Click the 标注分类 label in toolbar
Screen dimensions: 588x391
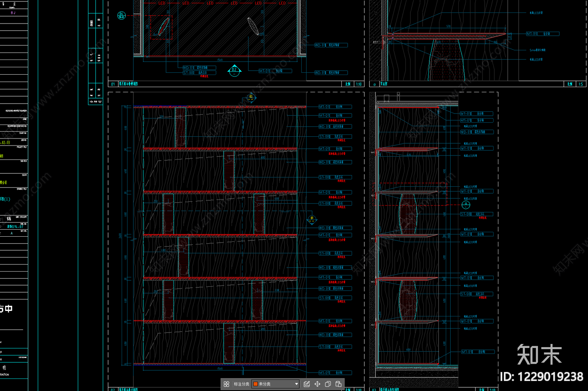(241, 384)
